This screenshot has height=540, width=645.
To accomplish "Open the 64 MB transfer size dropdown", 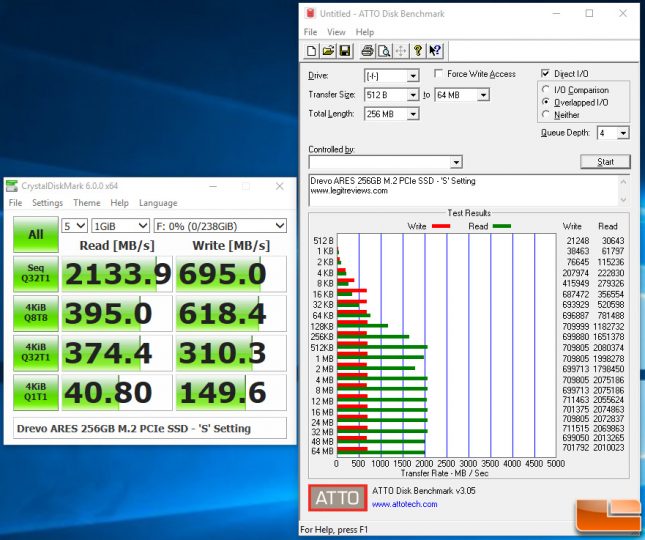I will tap(483, 95).
